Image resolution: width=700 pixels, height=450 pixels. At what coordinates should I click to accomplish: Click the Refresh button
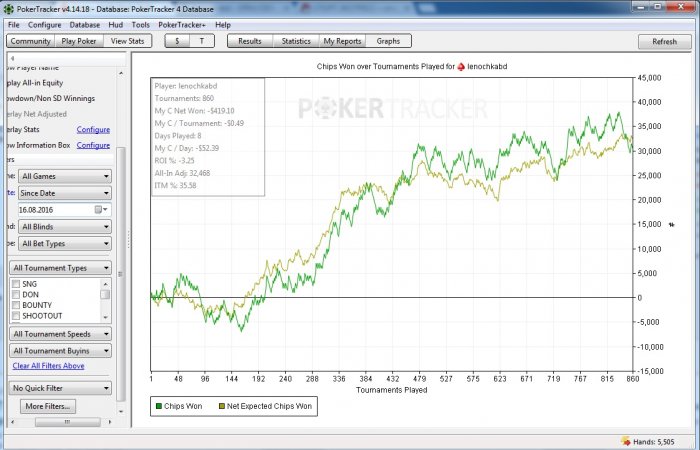(x=665, y=42)
